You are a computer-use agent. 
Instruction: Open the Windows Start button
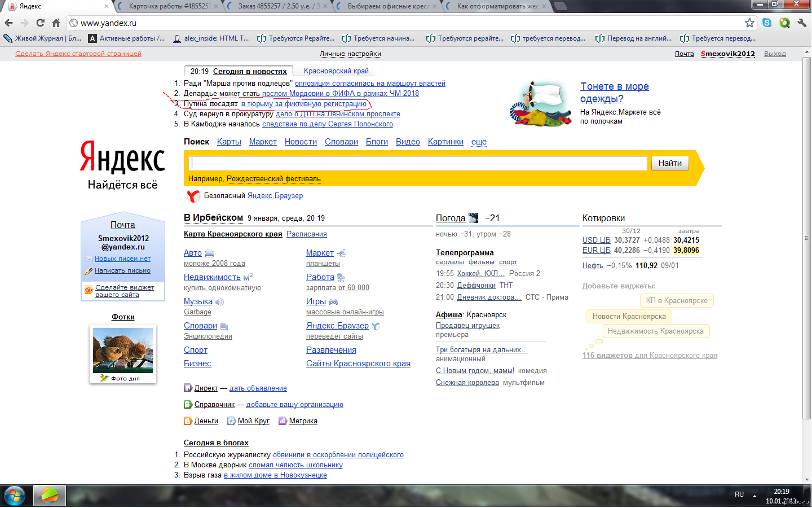tap(14, 496)
